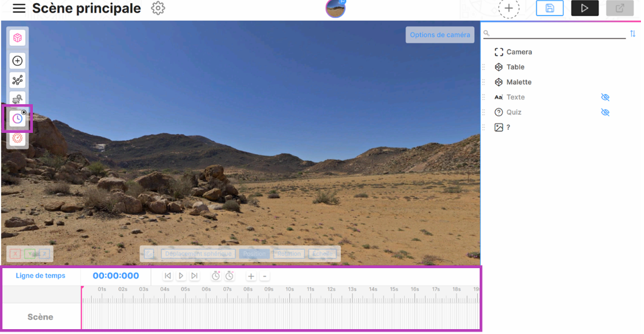
Task: Click the scene thumbnail avatar
Action: 335,8
